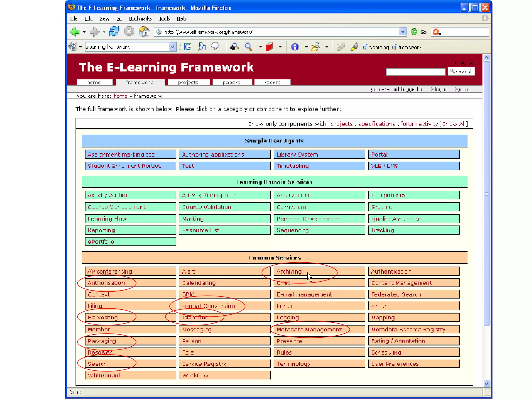532x399 pixels.
Task: Filter components by specifications link
Action: click(377, 124)
